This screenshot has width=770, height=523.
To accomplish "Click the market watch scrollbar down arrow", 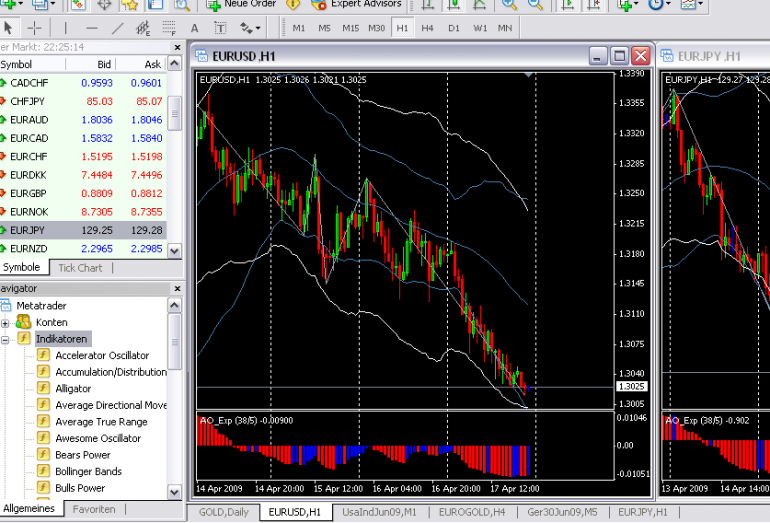I will click(175, 250).
